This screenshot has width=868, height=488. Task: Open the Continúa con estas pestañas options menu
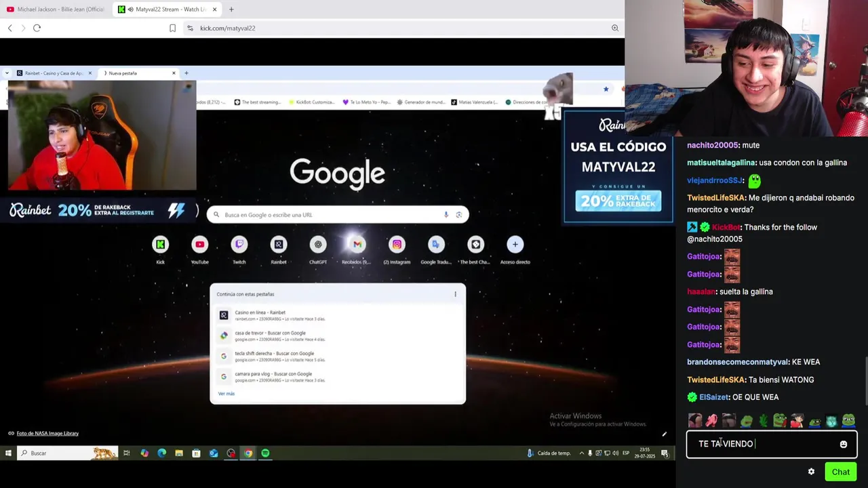pos(455,294)
